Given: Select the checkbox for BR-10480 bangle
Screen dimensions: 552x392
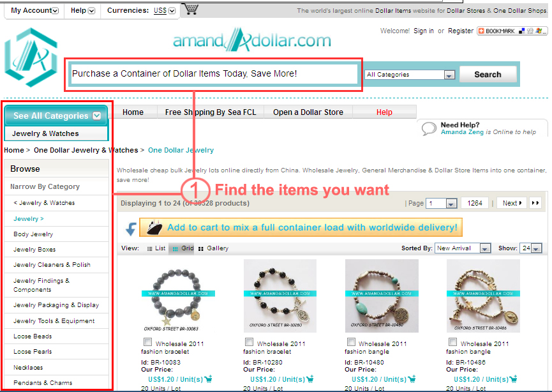Looking at the screenshot, I should pyautogui.click(x=351, y=342).
